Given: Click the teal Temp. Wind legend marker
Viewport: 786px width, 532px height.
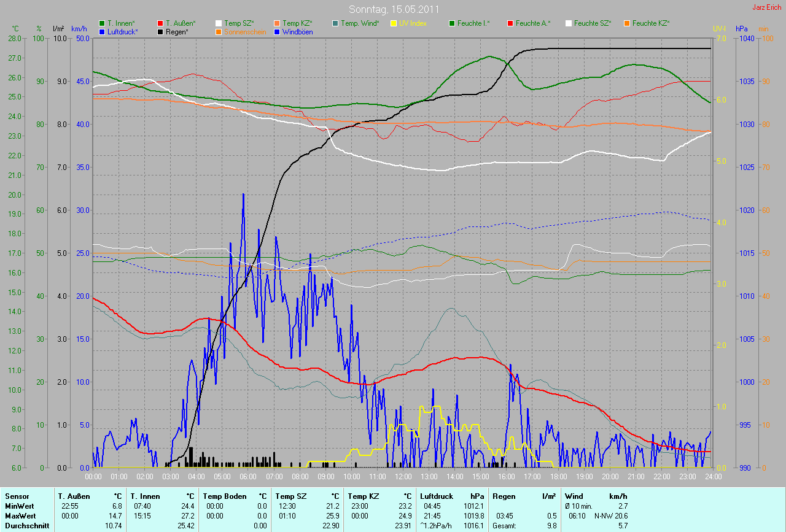Looking at the screenshot, I should (x=335, y=23).
